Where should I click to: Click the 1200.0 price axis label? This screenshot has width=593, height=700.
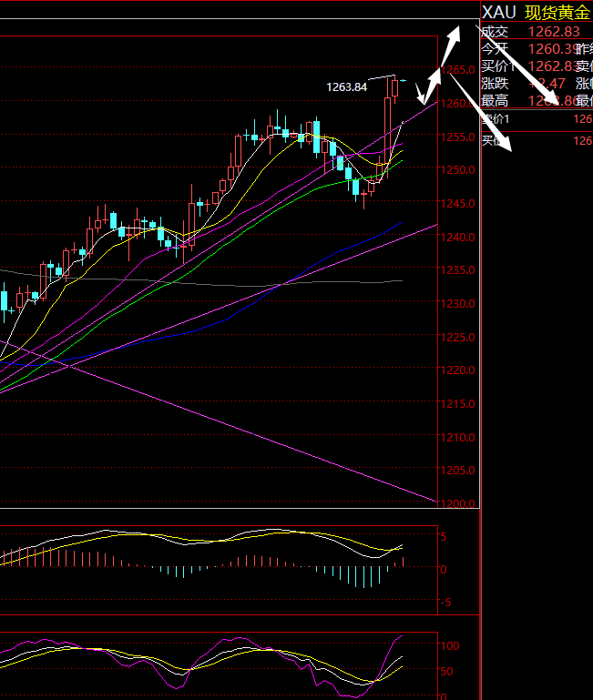[x=458, y=503]
